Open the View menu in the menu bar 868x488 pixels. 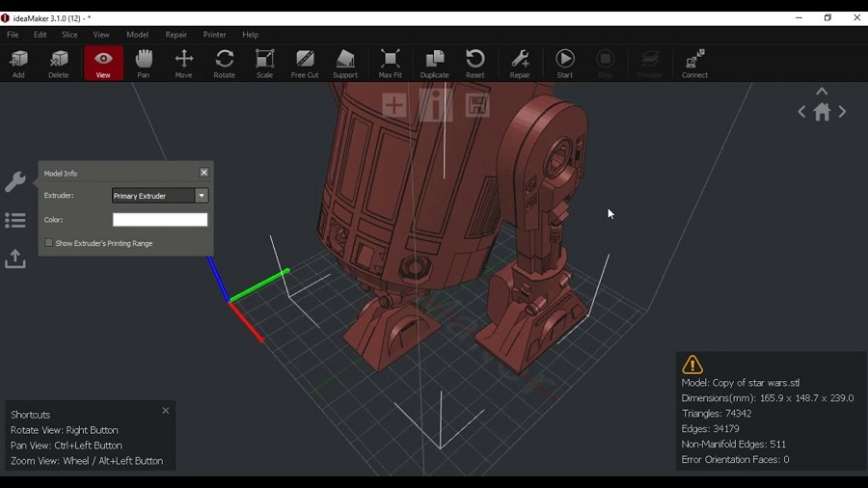tap(101, 35)
